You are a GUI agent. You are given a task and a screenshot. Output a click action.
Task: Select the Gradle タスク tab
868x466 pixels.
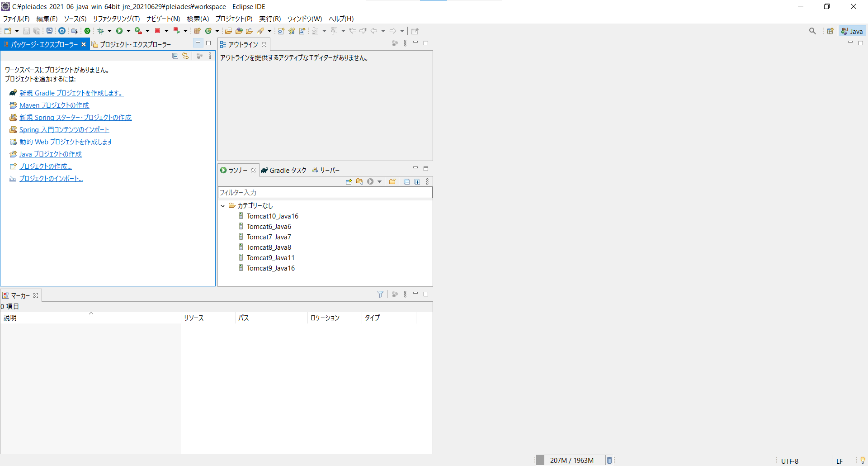click(284, 170)
